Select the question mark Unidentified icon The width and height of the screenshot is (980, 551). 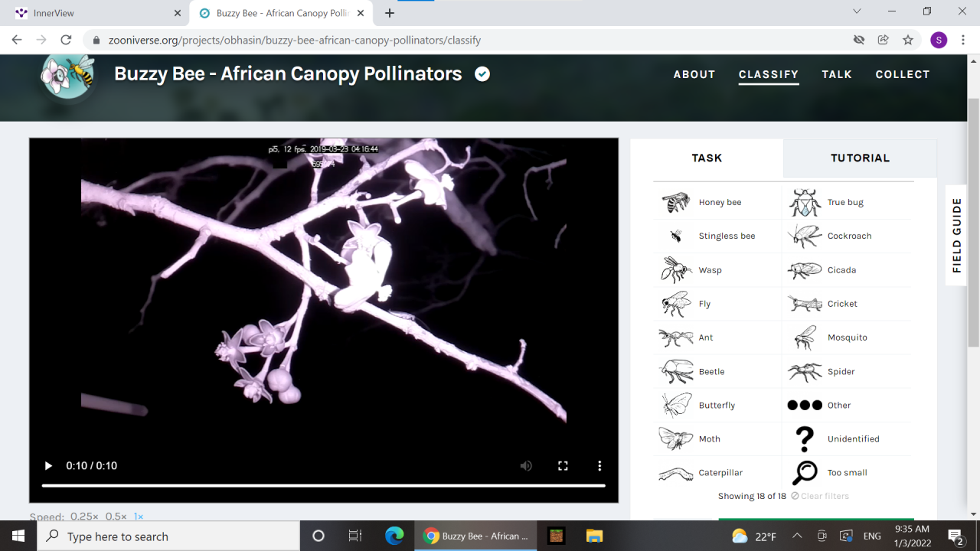click(805, 439)
